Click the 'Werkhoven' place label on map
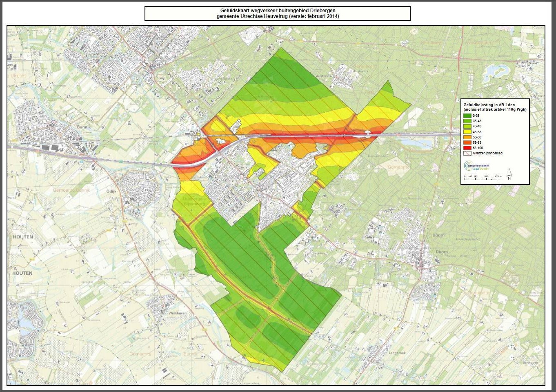 (x=178, y=313)
